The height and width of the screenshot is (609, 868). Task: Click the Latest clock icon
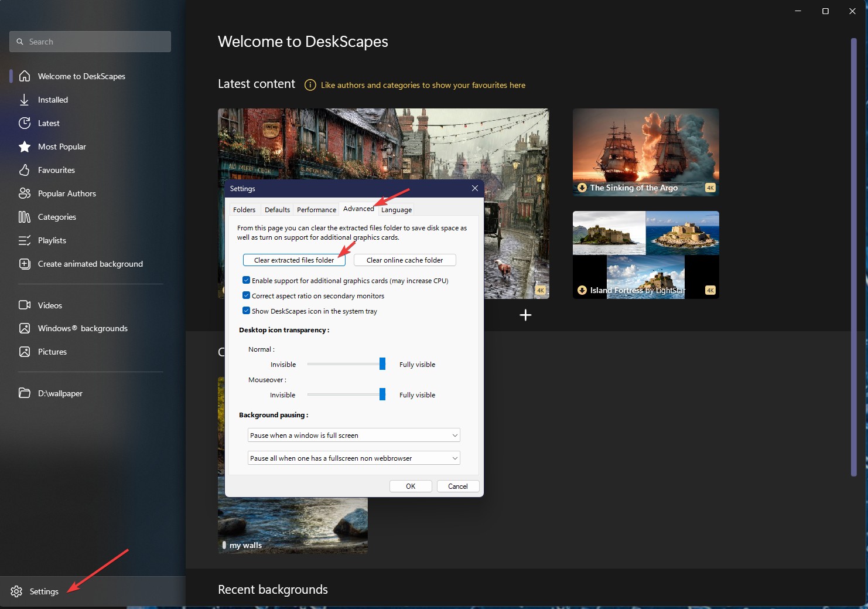coord(25,123)
